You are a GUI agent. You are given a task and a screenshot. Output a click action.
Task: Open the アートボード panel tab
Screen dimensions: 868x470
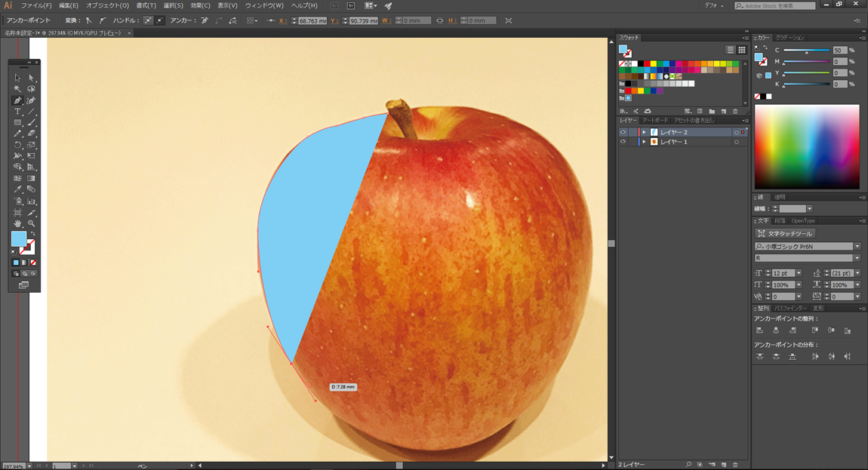coord(655,120)
